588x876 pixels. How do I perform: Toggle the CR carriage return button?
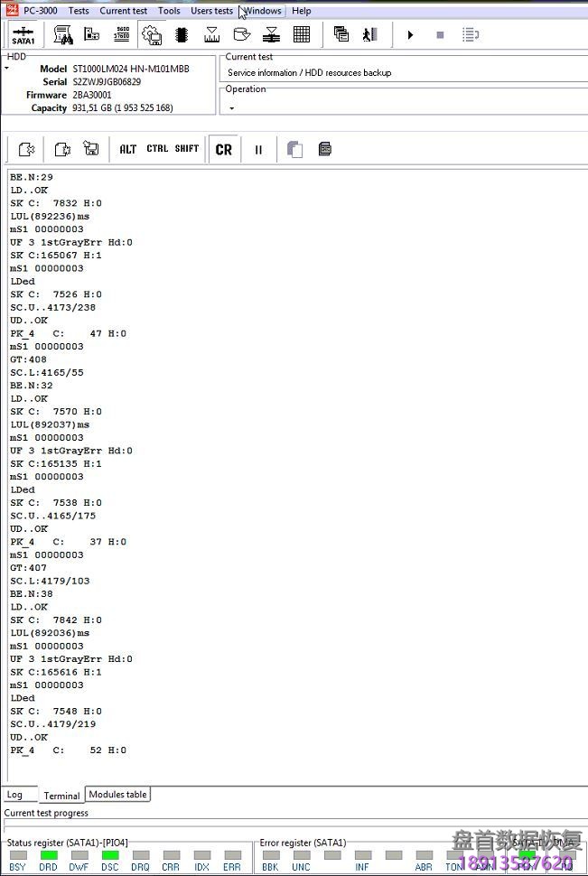click(x=223, y=150)
